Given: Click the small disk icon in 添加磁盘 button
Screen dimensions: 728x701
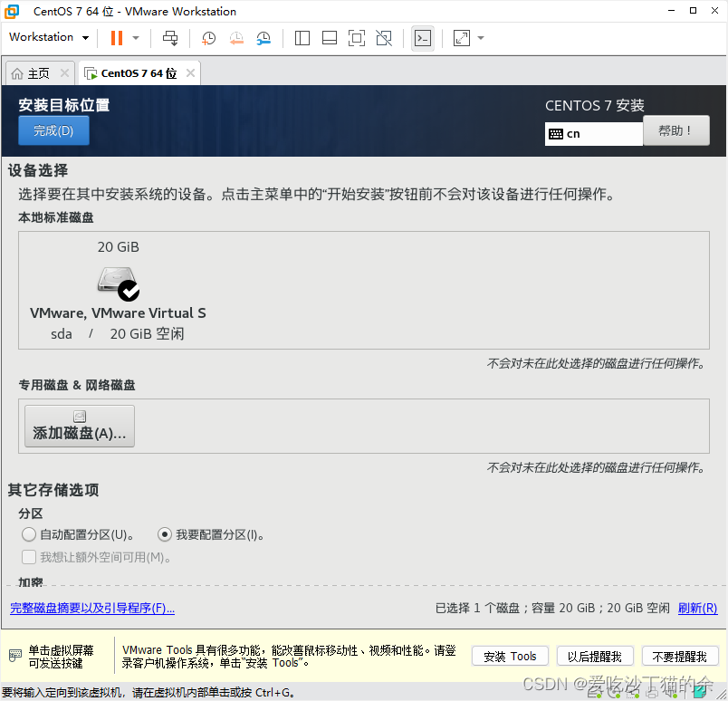Looking at the screenshot, I should pyautogui.click(x=80, y=417).
